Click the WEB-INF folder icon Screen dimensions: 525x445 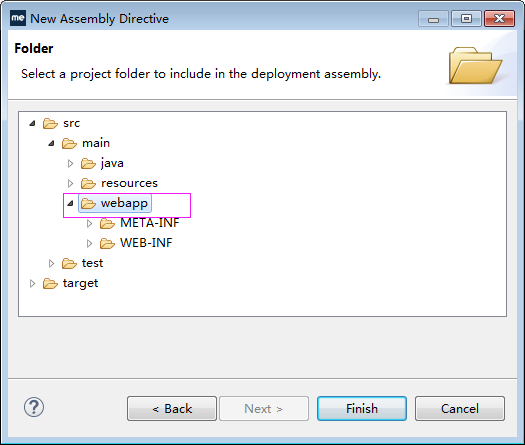click(107, 243)
